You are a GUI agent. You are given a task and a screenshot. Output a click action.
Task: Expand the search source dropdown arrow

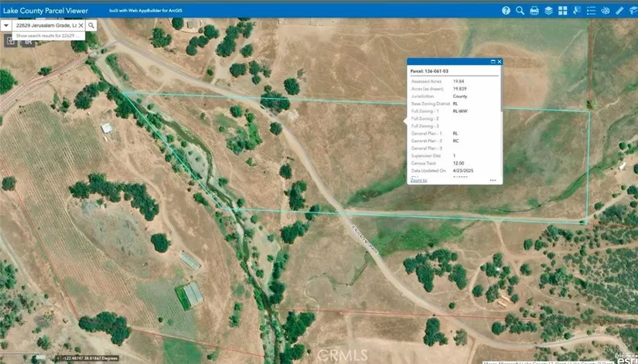[x=6, y=26]
